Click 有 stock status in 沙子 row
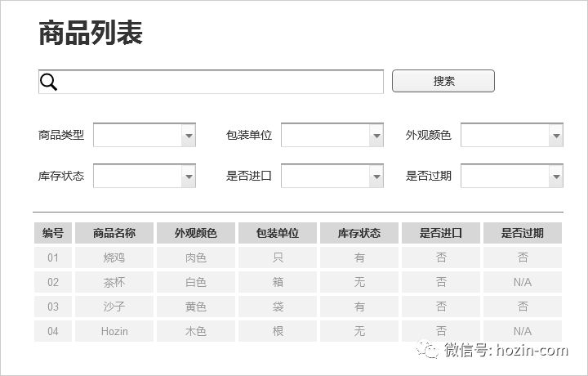Screen dimensions: 588x376 pos(359,307)
